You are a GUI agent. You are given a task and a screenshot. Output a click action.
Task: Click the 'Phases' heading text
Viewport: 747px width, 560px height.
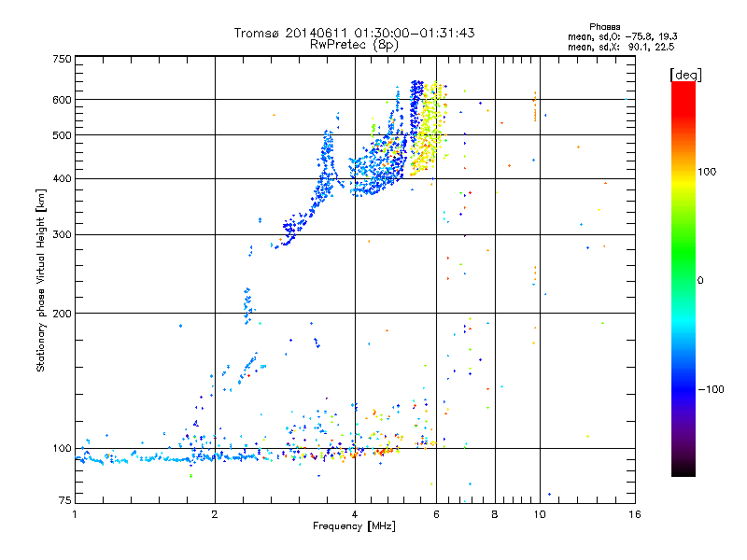[604, 27]
